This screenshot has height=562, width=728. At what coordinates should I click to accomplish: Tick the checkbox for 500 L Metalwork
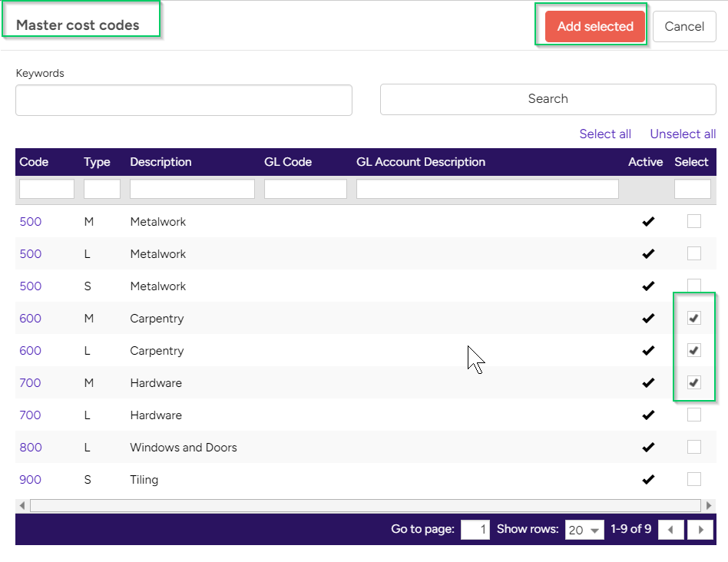(693, 253)
